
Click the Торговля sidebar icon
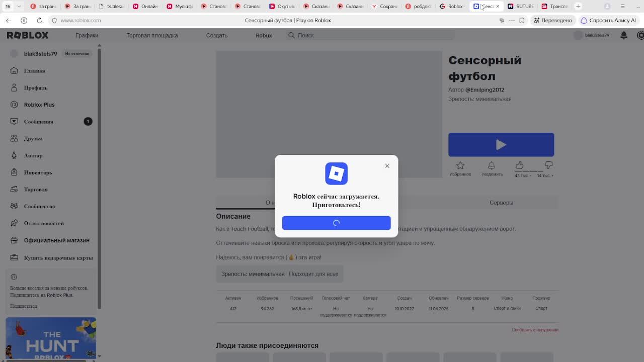pyautogui.click(x=14, y=190)
